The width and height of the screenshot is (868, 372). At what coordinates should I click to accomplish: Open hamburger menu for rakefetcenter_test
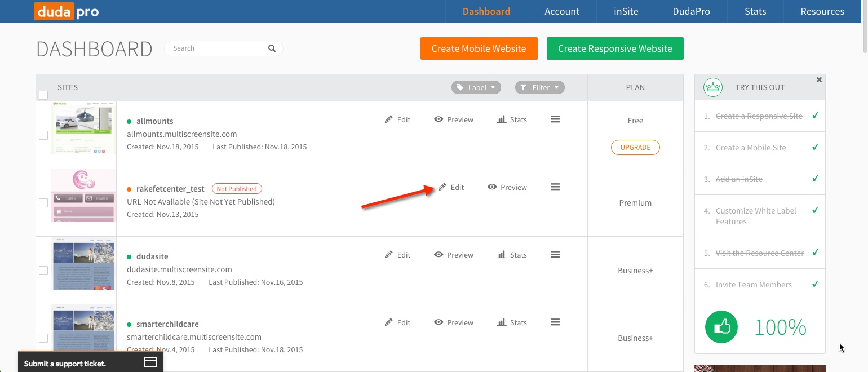tap(555, 187)
